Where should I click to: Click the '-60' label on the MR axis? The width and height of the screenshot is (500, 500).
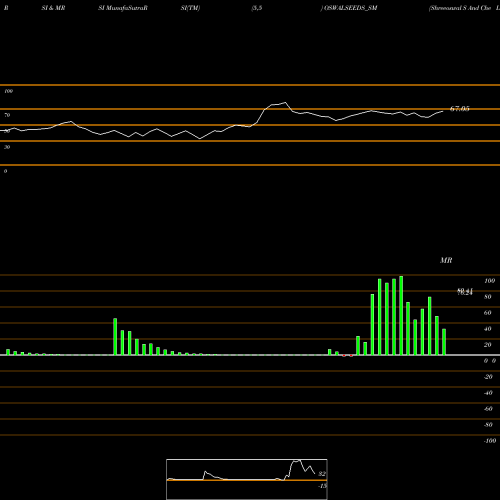(488, 409)
